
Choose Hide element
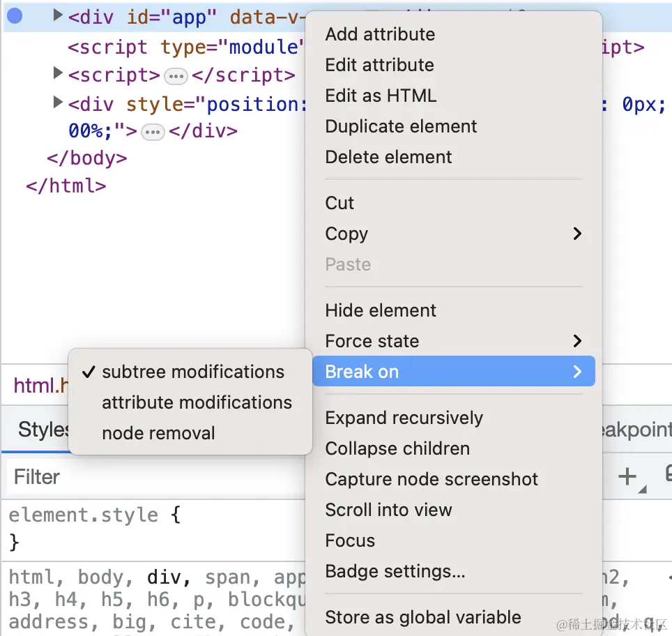tap(453, 310)
